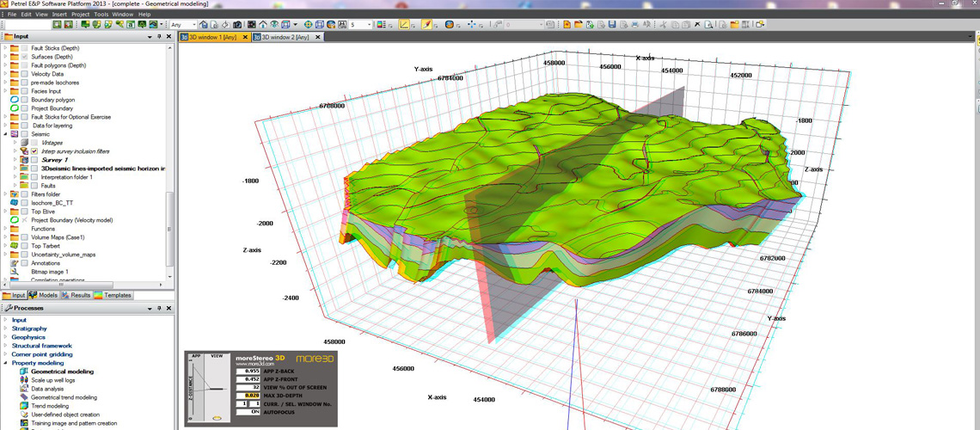Open the Templates pane tab
This screenshot has width=980, height=430.
[x=113, y=295]
